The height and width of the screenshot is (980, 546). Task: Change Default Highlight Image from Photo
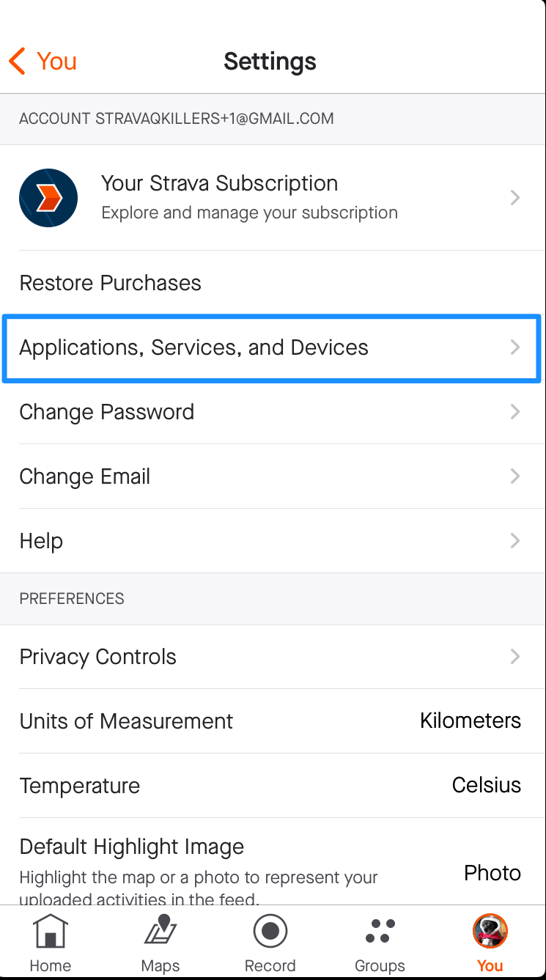coord(492,873)
